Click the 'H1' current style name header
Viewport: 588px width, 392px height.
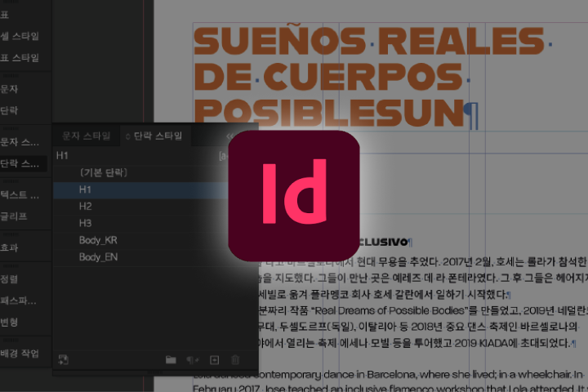click(62, 156)
